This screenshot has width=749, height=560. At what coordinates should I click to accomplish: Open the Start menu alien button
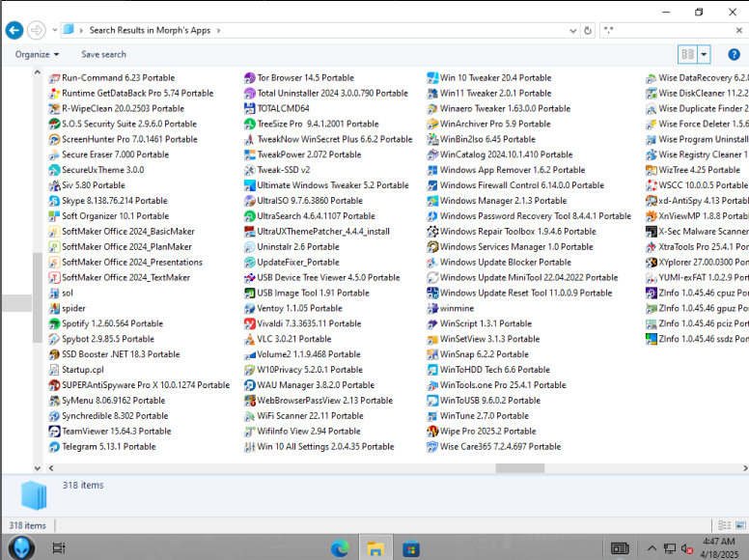click(x=21, y=547)
